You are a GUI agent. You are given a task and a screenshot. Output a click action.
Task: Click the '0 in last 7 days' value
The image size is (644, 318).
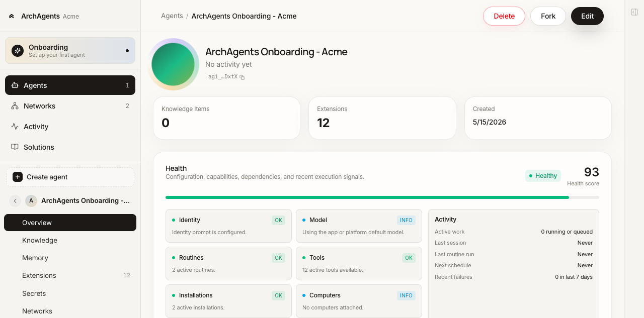[574, 277]
